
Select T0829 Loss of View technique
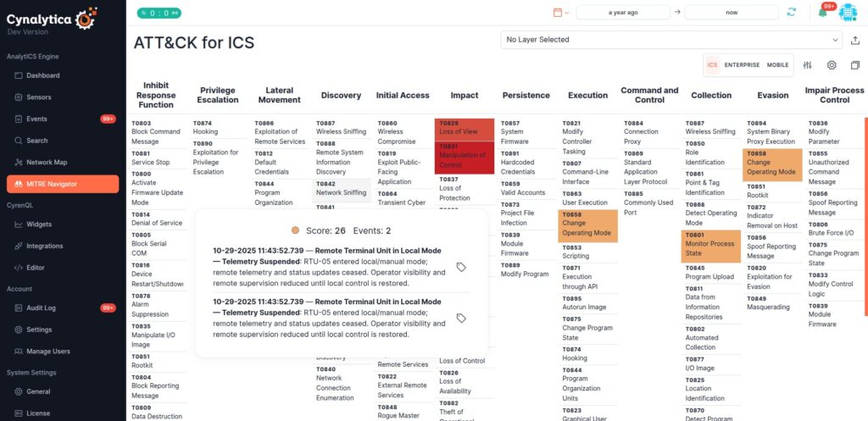pos(464,130)
